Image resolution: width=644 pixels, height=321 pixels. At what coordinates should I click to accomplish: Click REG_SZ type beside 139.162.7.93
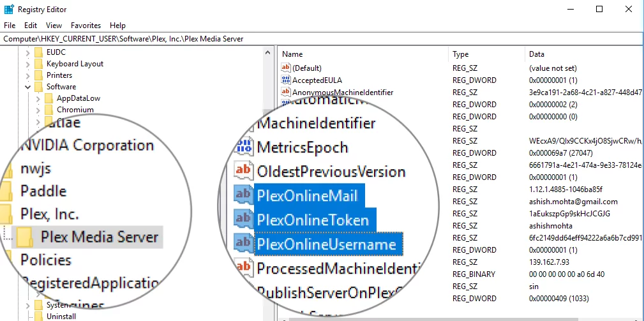pos(465,262)
